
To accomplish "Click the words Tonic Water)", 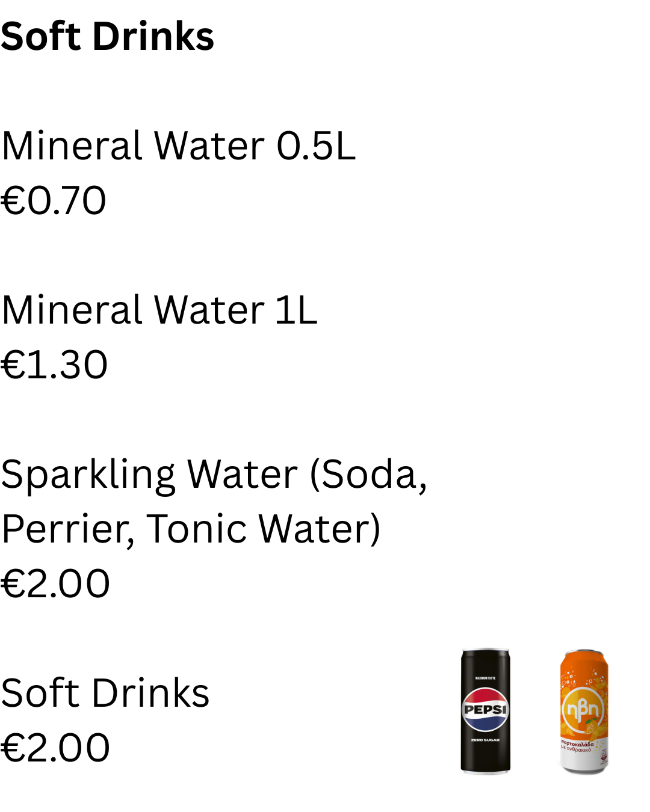I will (264, 530).
